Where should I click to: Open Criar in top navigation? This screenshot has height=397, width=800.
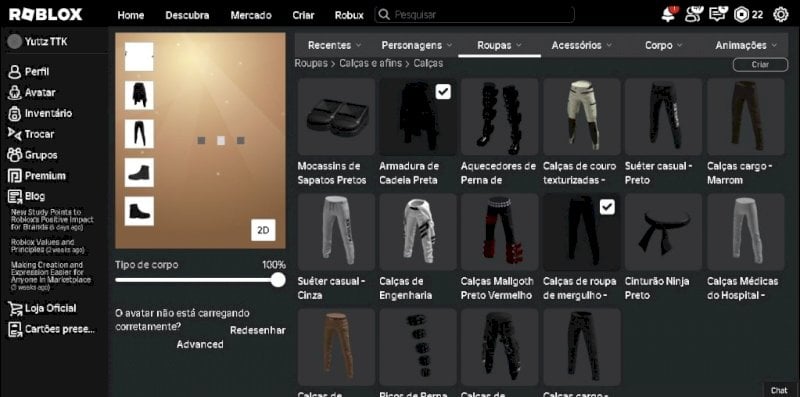coord(303,15)
